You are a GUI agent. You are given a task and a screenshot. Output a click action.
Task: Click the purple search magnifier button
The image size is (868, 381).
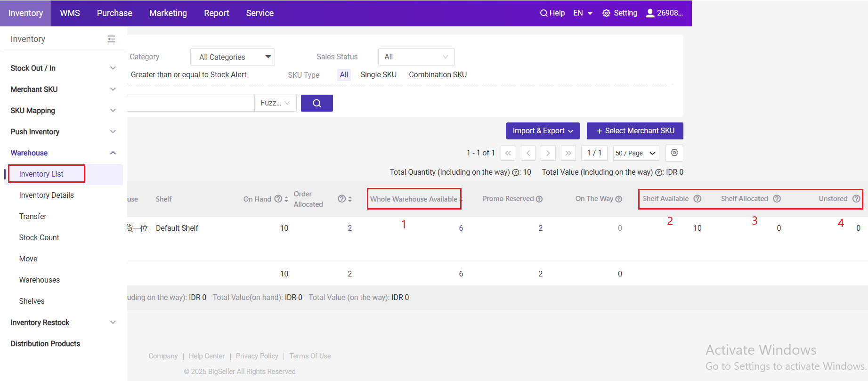(316, 103)
